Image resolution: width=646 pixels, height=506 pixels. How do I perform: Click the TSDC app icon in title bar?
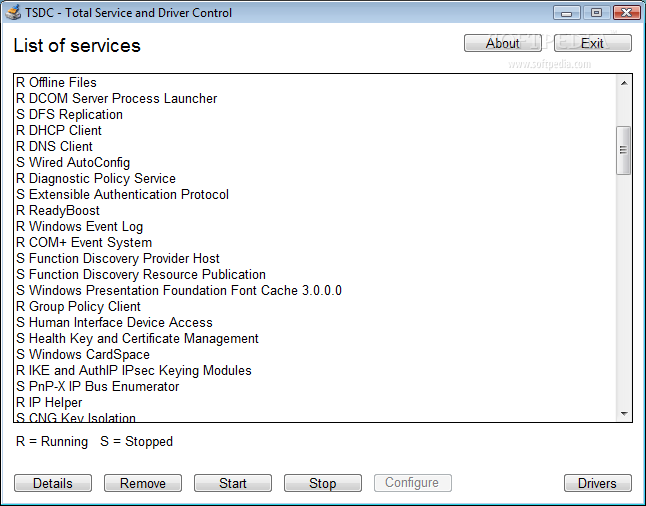point(13,12)
